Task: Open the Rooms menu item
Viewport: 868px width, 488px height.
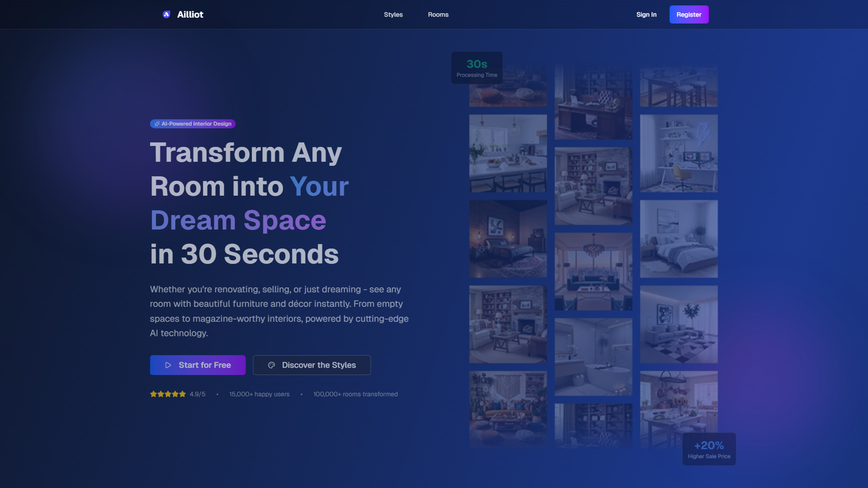Action: tap(438, 14)
